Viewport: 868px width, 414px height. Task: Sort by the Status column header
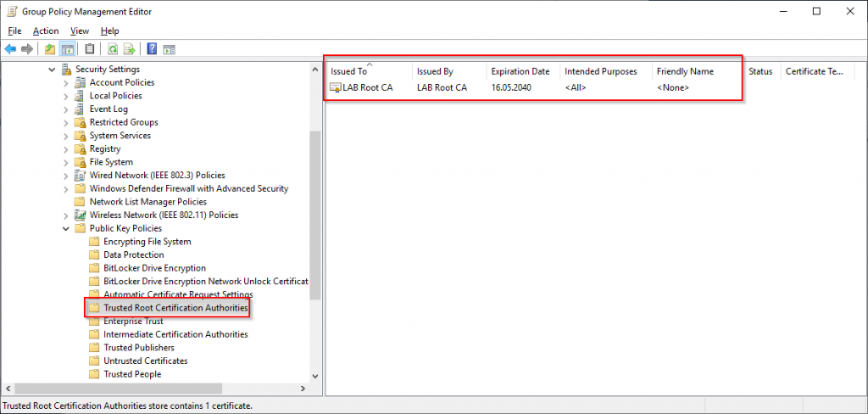pyautogui.click(x=762, y=71)
